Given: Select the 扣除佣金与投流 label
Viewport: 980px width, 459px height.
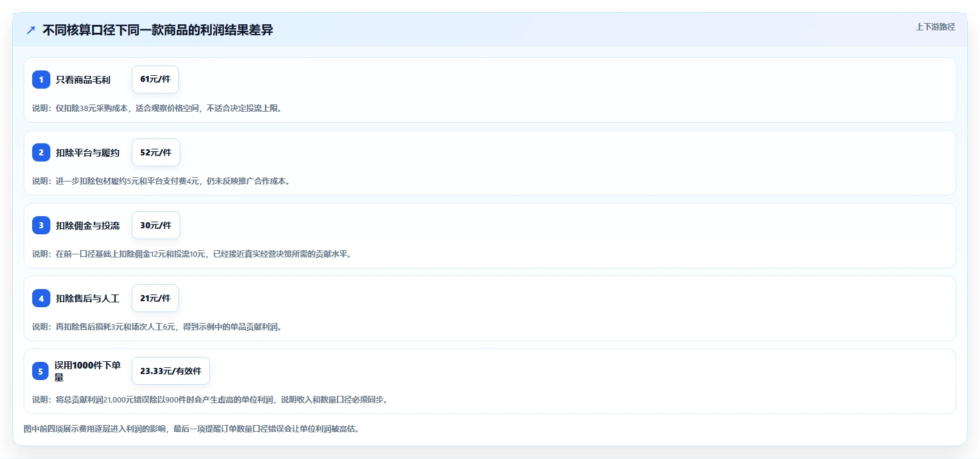Looking at the screenshot, I should coord(87,225).
